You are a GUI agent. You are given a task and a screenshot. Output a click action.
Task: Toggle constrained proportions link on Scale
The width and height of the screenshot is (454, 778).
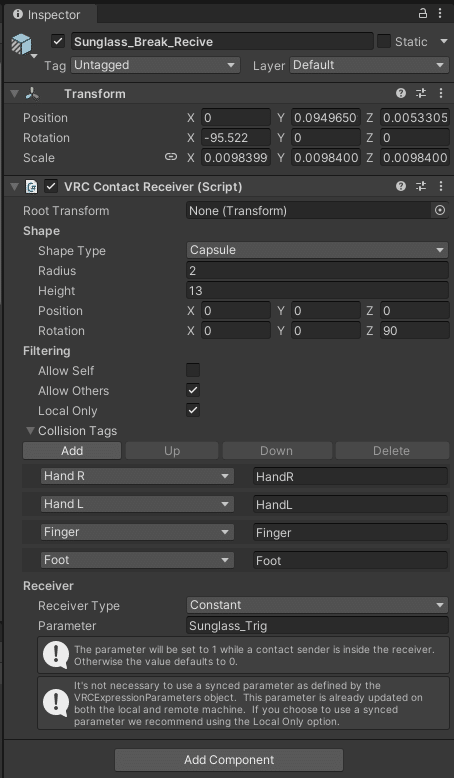(x=171, y=157)
